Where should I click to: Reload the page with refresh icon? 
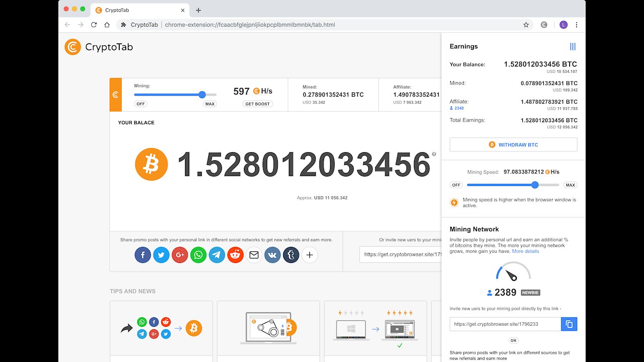94,25
